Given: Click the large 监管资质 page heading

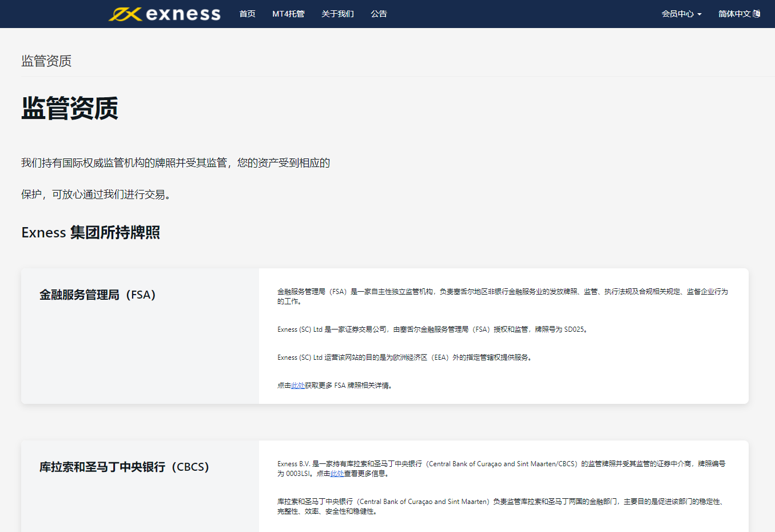Looking at the screenshot, I should point(70,108).
